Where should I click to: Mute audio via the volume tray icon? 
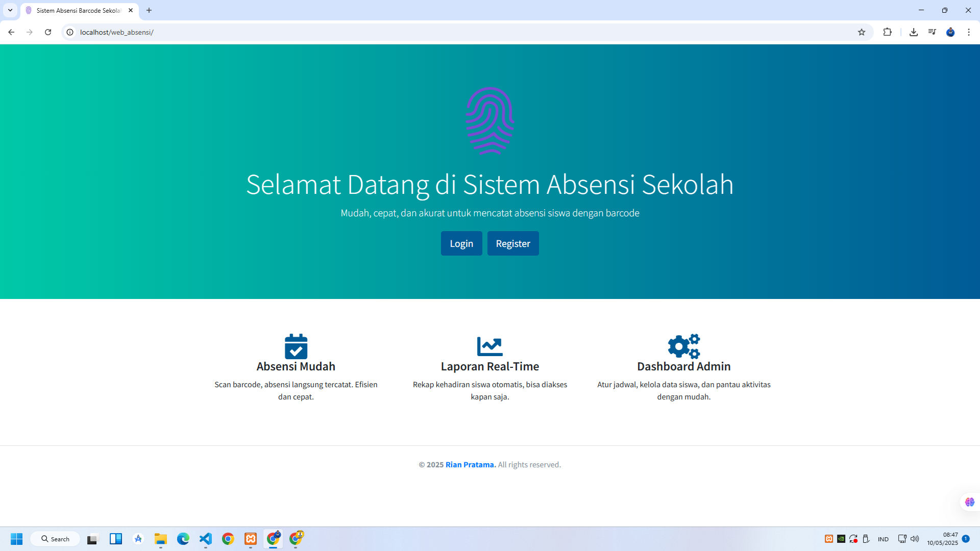(914, 539)
